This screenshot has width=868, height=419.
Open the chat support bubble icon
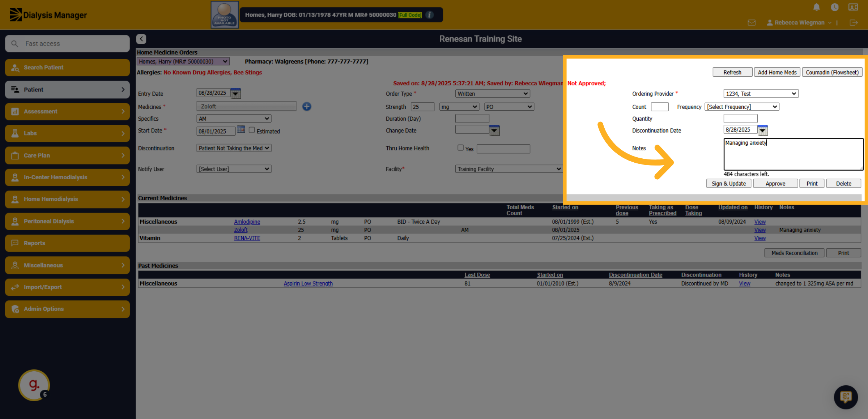(846, 397)
